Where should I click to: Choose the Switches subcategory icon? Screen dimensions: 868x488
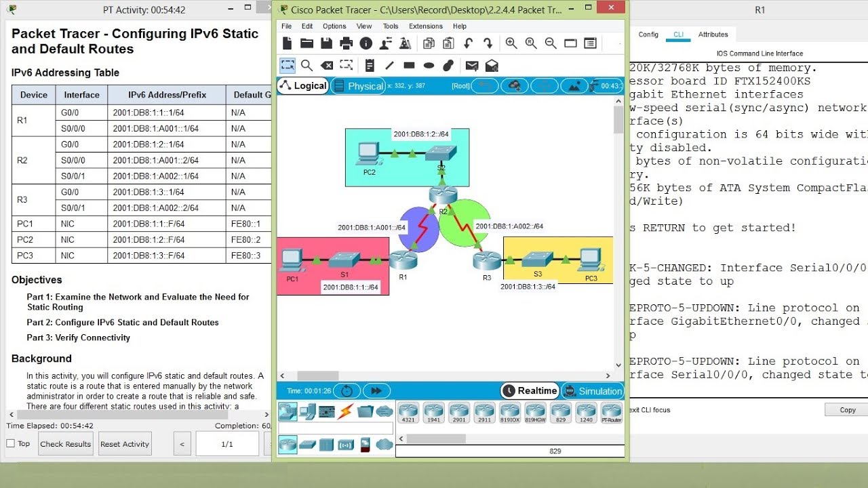coord(307,445)
